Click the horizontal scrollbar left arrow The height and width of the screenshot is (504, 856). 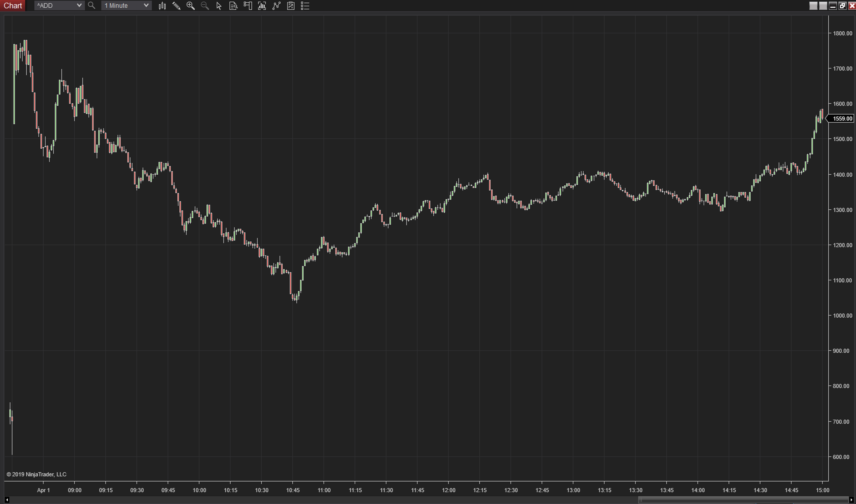(7, 500)
